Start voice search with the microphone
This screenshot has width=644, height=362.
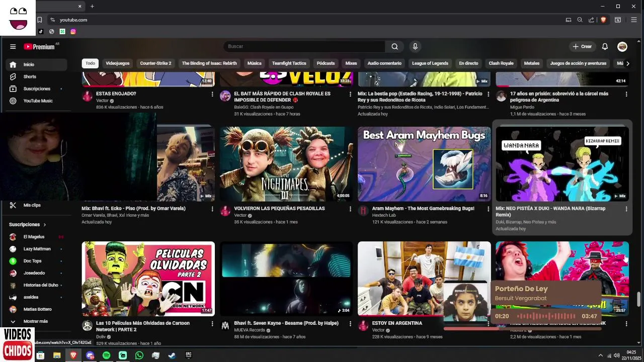(x=415, y=46)
